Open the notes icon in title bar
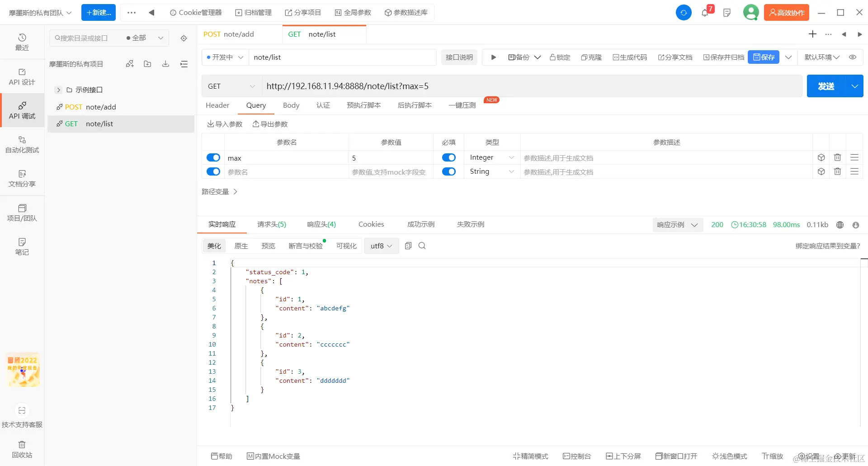Image resolution: width=868 pixels, height=466 pixels. (727, 13)
